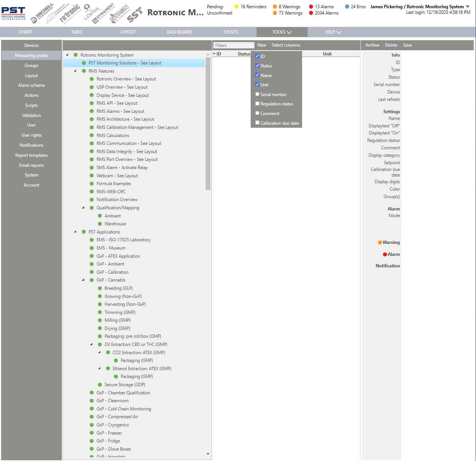Image resolution: width=476 pixels, height=461 pixels.
Task: Open Devices in the left sidebar
Action: (31, 45)
